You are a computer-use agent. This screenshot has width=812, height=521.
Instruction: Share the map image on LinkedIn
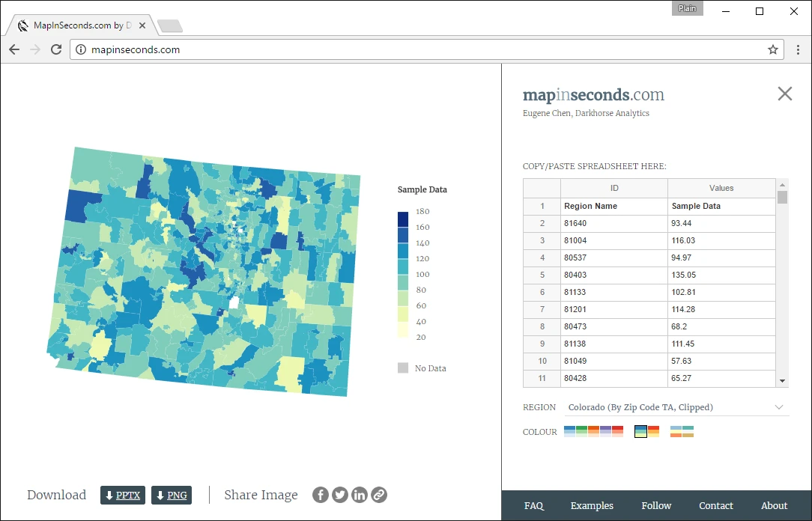(360, 495)
